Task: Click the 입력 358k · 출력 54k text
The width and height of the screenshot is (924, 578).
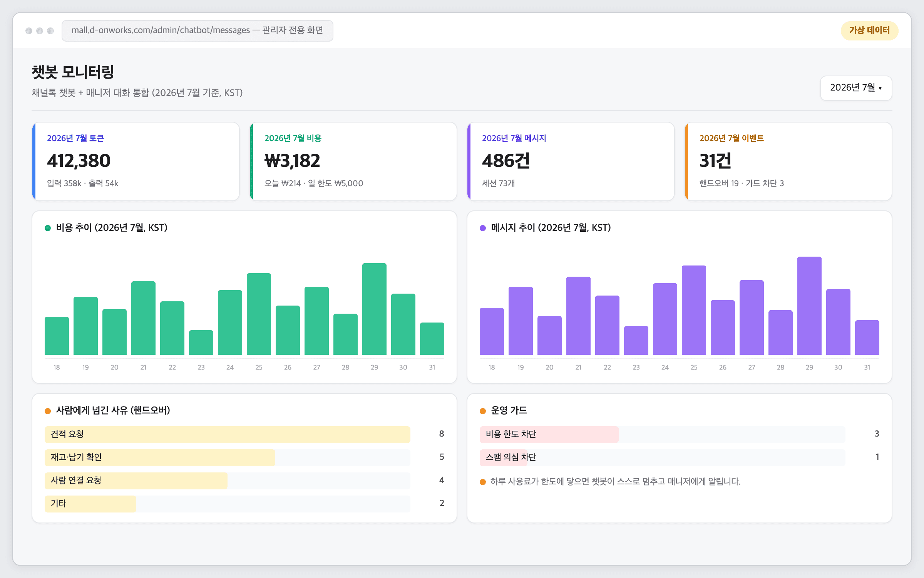Action: coord(82,183)
